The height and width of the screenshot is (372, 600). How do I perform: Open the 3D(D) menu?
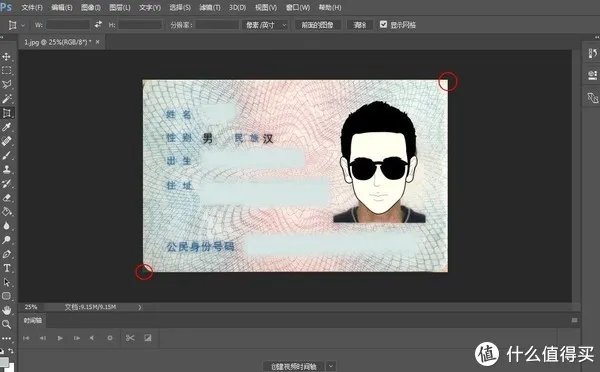tap(237, 7)
